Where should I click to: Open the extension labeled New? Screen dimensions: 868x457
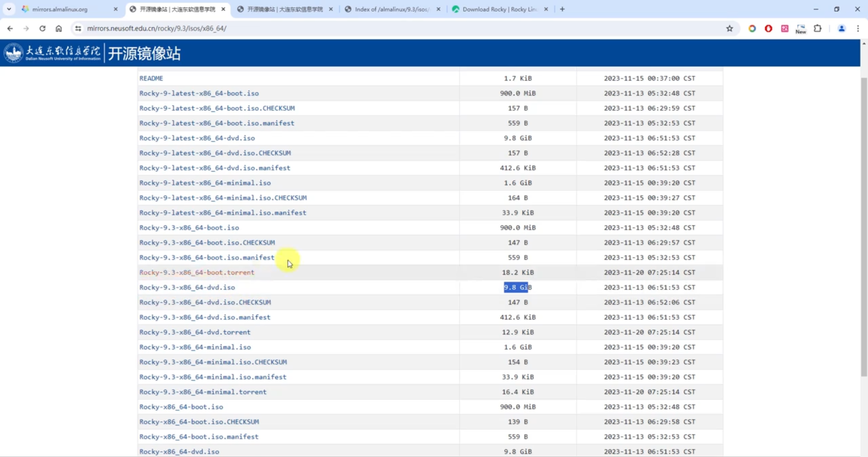point(801,29)
